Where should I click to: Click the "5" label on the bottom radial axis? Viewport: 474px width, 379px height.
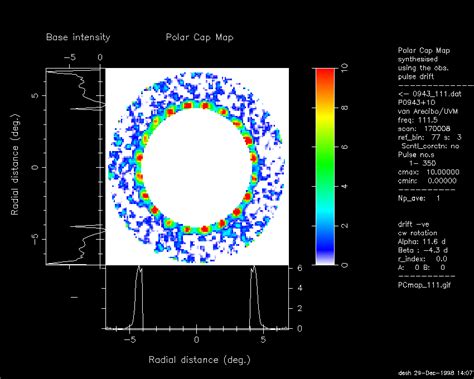tap(264, 340)
